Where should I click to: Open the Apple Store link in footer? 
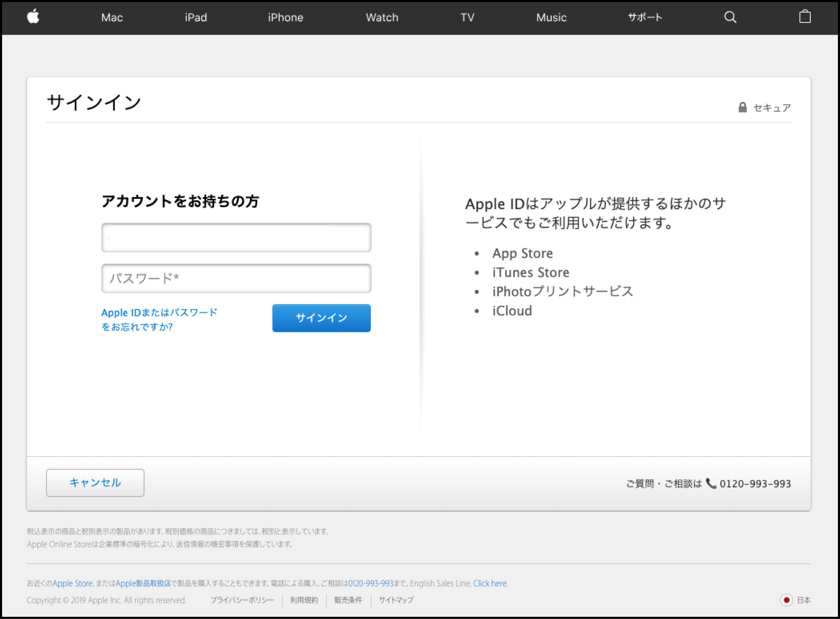72,583
